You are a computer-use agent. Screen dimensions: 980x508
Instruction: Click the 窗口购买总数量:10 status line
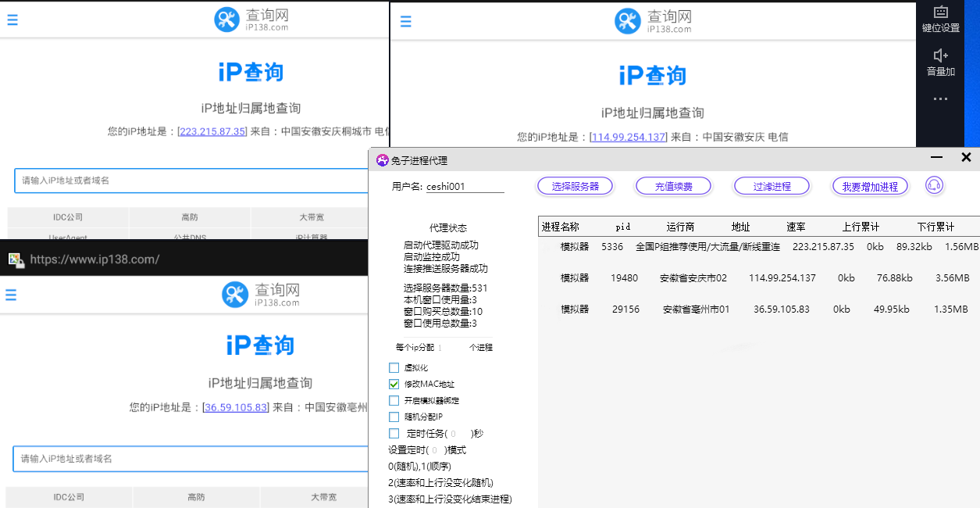click(443, 312)
